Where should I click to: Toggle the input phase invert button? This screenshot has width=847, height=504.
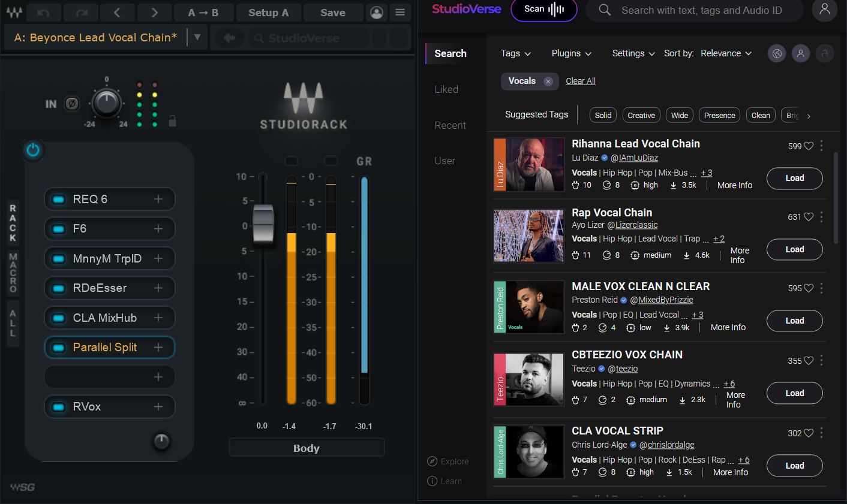[x=72, y=104]
